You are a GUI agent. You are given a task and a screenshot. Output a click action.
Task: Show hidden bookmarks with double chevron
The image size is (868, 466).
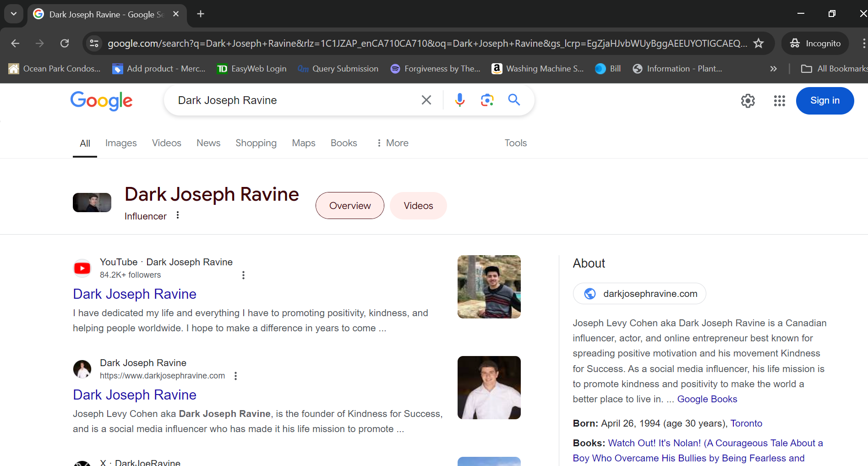click(774, 69)
